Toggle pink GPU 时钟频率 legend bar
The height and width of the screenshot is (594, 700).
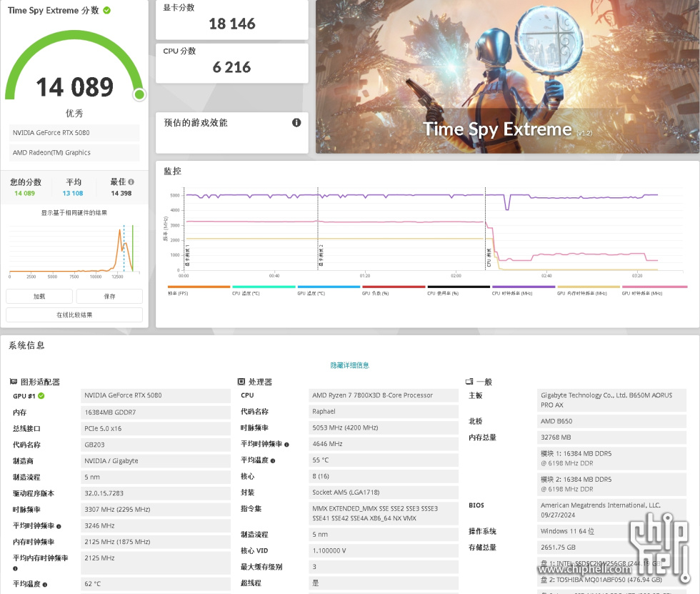point(654,287)
